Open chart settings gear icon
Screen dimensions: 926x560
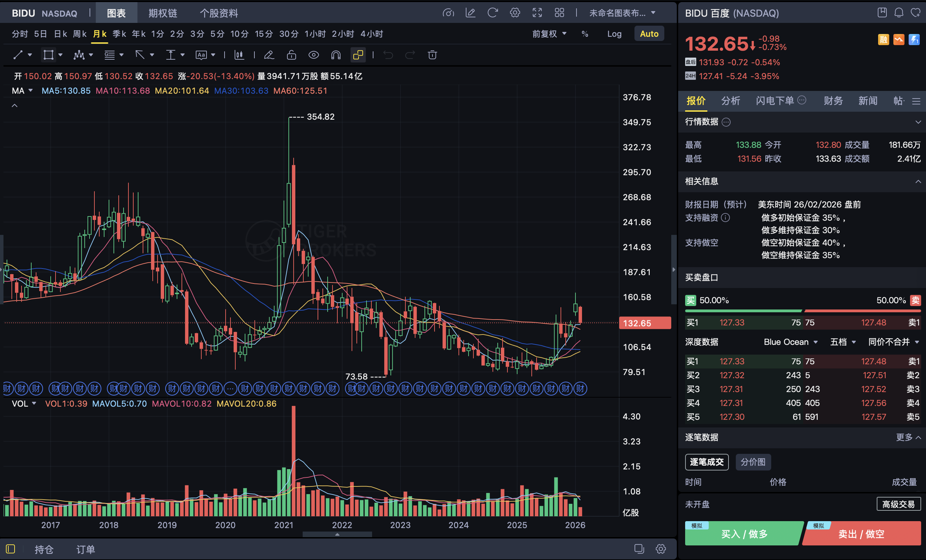[x=514, y=13]
